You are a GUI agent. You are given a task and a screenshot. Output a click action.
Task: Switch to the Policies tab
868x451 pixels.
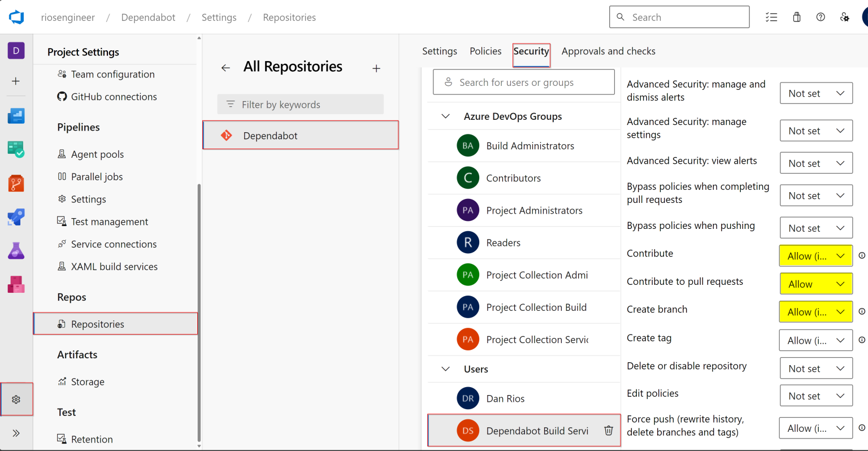pos(485,51)
